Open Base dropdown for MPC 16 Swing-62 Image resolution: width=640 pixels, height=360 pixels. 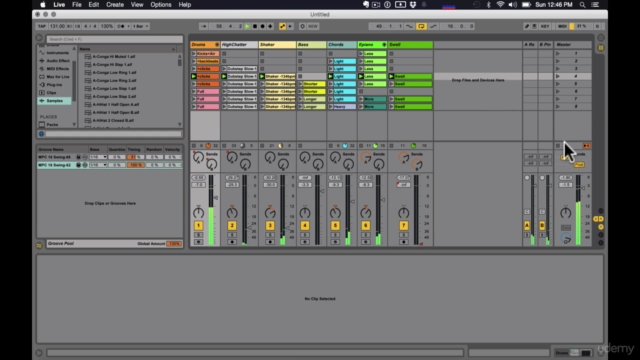coord(98,165)
